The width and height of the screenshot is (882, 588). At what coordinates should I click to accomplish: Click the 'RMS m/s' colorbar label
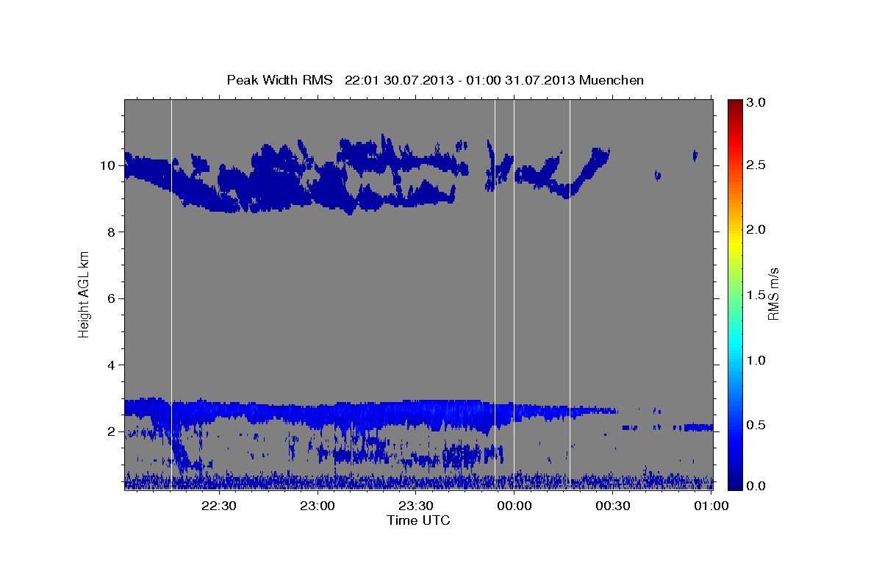point(773,293)
